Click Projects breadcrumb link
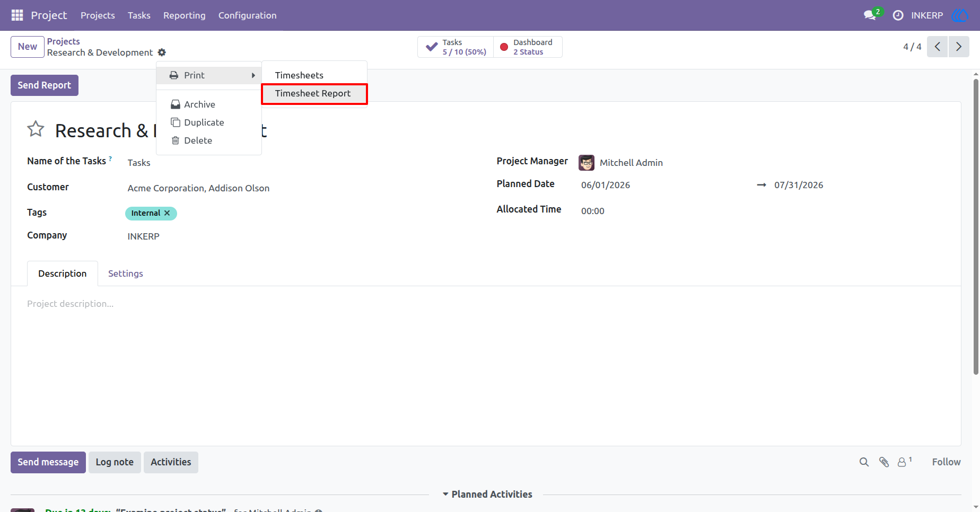980x512 pixels. pos(63,41)
